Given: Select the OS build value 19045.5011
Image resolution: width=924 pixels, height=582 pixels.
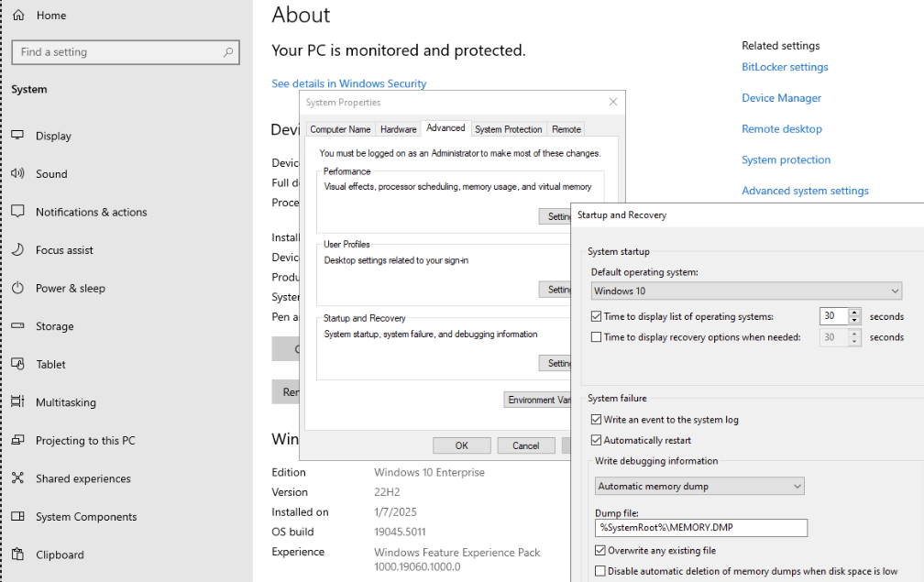Looking at the screenshot, I should tap(400, 532).
